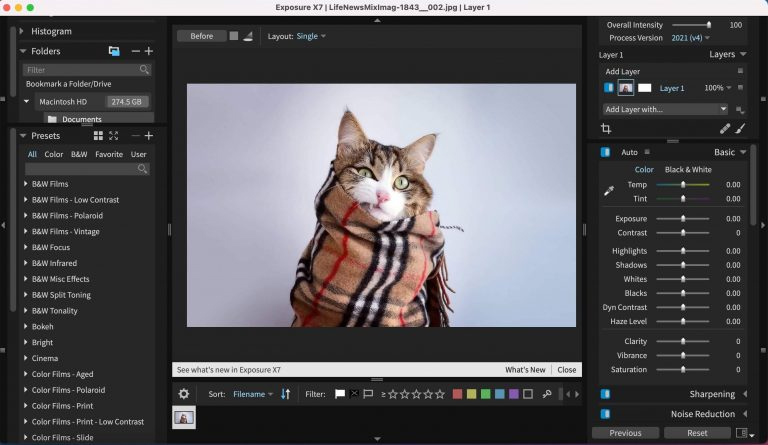
Task: Open the Layout Single dropdown
Action: (x=311, y=36)
